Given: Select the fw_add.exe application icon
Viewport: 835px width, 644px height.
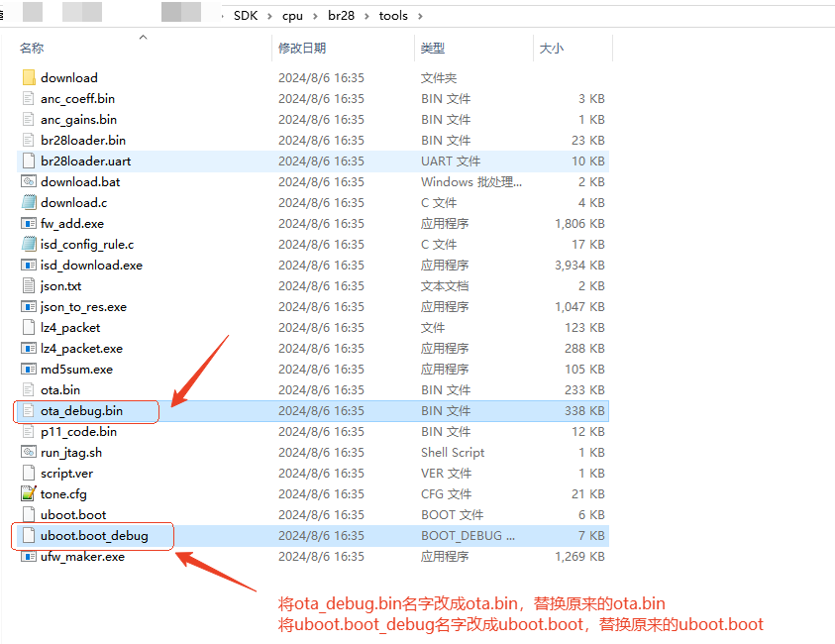Looking at the screenshot, I should (x=29, y=223).
